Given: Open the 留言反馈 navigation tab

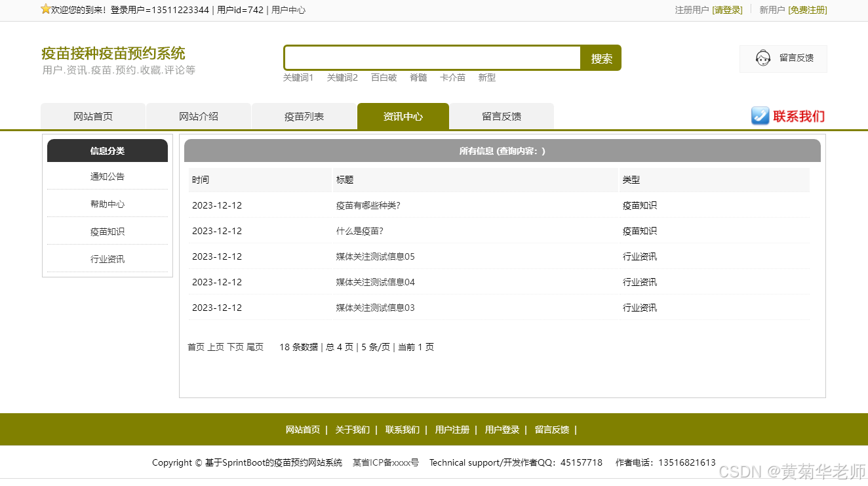Looking at the screenshot, I should [502, 116].
